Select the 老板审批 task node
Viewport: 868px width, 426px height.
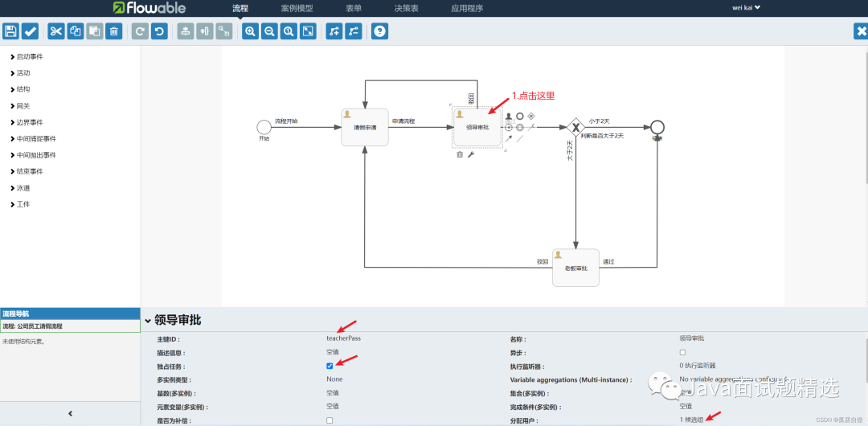[x=576, y=267]
